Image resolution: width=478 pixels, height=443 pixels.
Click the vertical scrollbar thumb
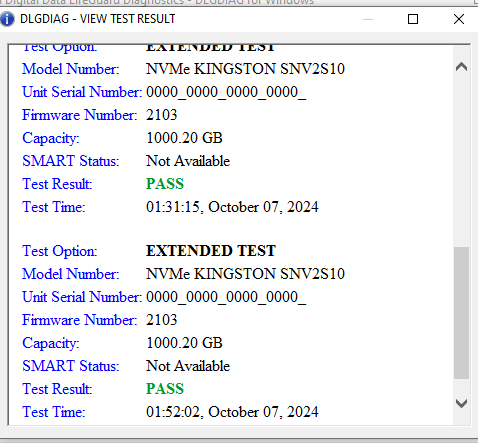click(461, 313)
